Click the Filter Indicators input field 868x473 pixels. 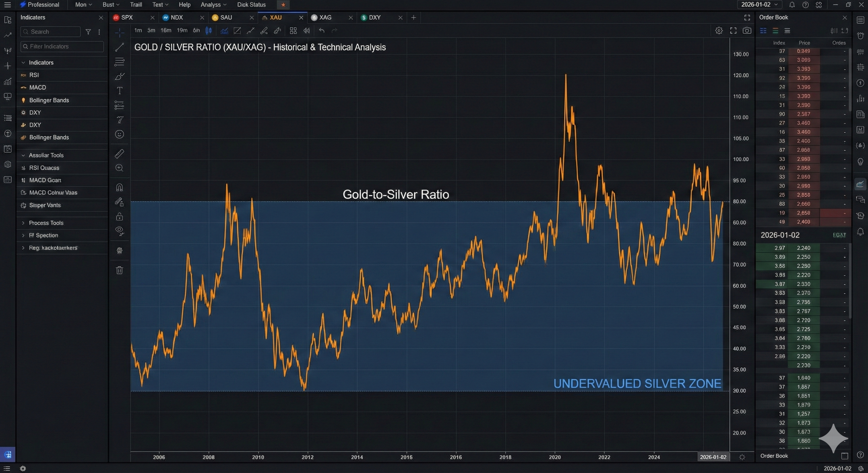62,46
